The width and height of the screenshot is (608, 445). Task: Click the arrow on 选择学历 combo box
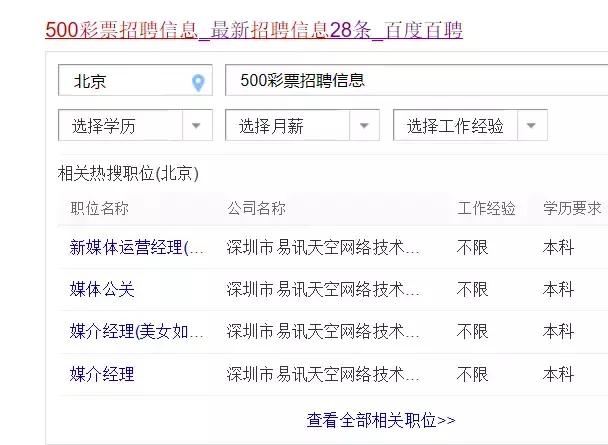[196, 126]
